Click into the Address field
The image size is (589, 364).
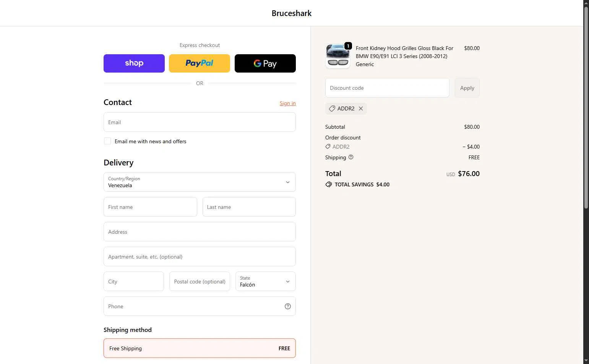click(200, 232)
